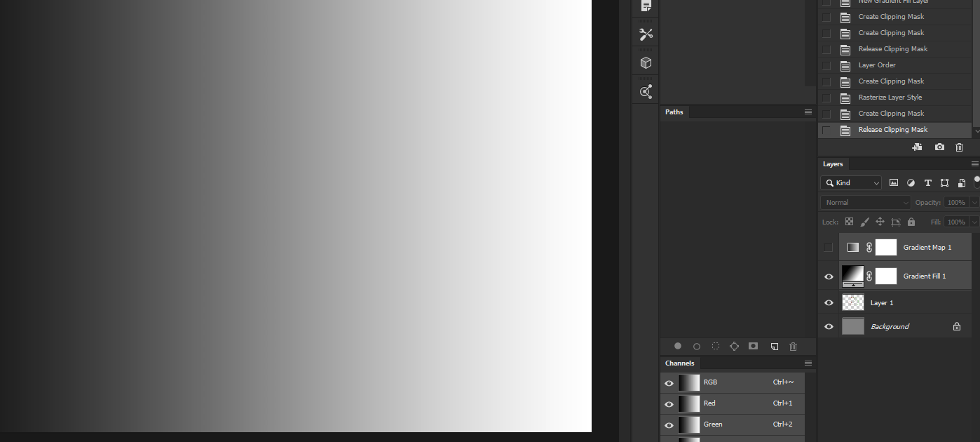This screenshot has width=980, height=442.
Task: Filter layers for adjustment layers
Action: (x=911, y=182)
